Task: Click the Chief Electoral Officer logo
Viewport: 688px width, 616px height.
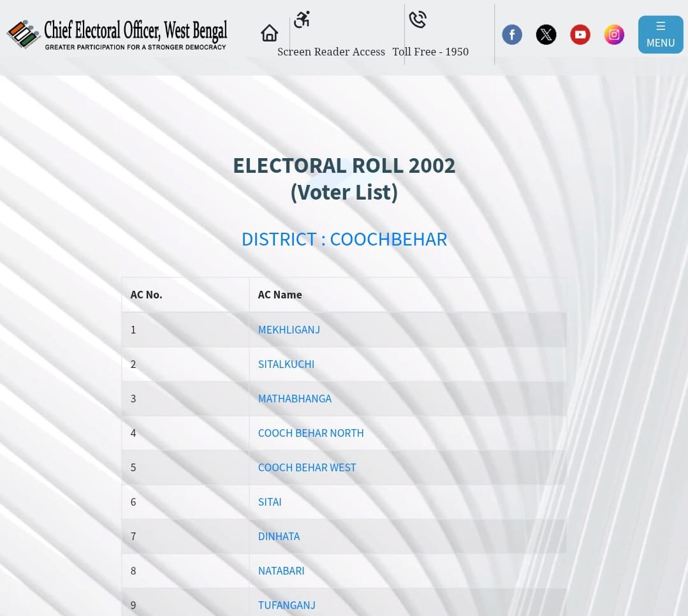Action: click(x=118, y=34)
